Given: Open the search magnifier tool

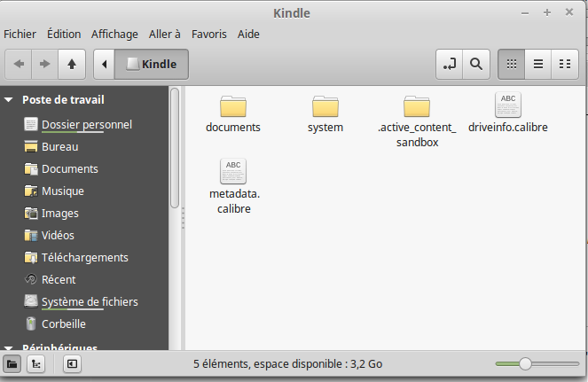Looking at the screenshot, I should pyautogui.click(x=476, y=64).
